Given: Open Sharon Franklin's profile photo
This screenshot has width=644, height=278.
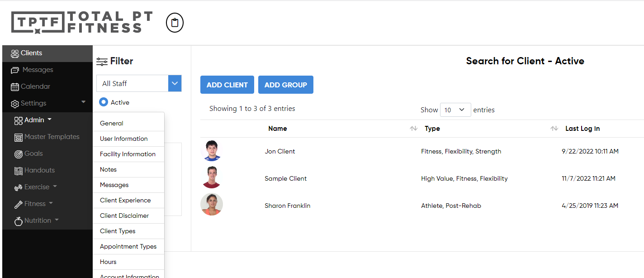Looking at the screenshot, I should (x=212, y=205).
